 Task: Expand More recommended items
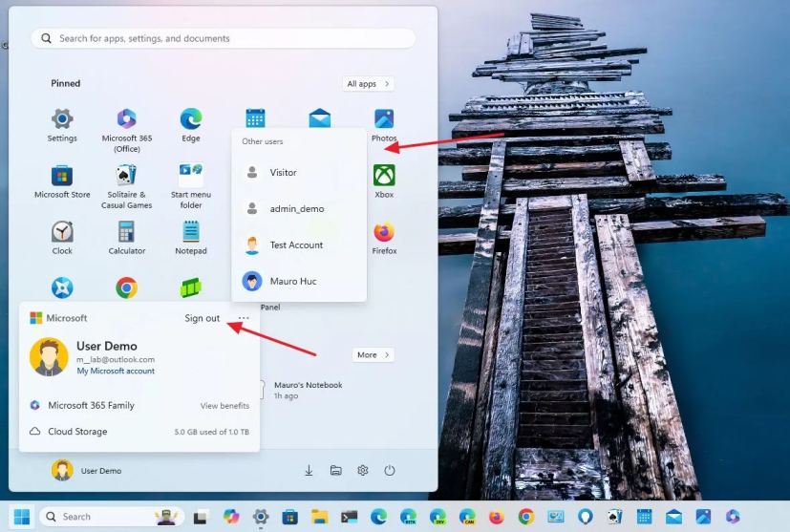point(374,354)
